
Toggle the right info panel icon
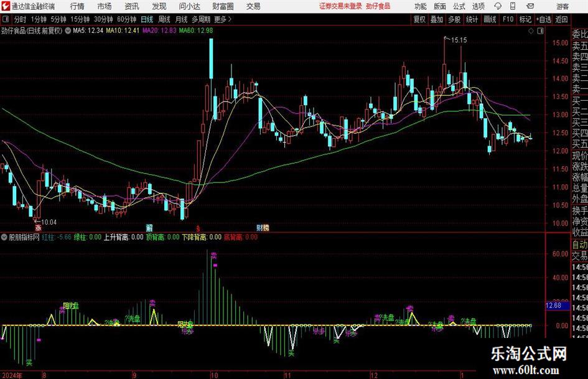coord(540,31)
